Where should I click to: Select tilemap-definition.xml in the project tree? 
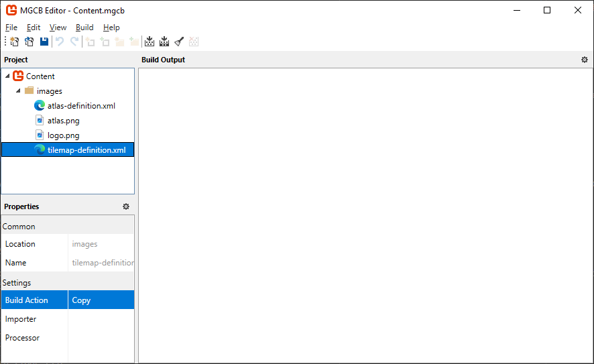(x=86, y=150)
